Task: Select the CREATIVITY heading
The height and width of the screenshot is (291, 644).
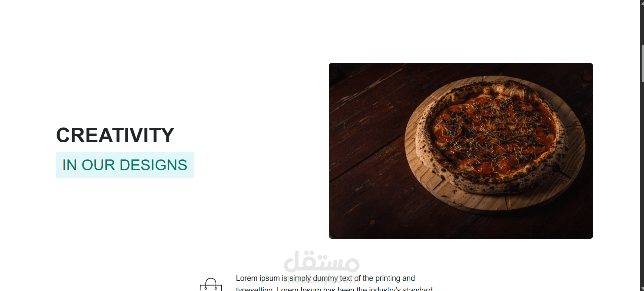Action: click(x=115, y=135)
